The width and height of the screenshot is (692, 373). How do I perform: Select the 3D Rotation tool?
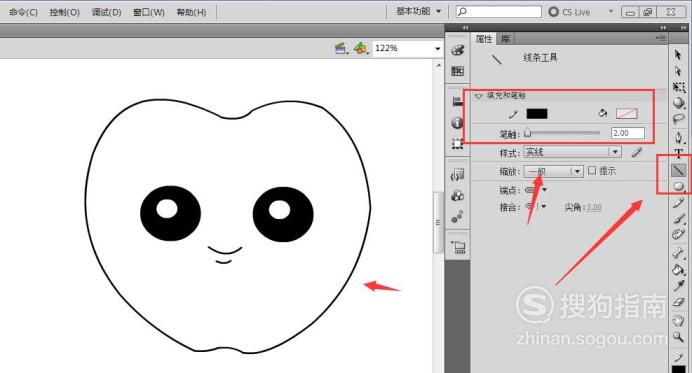coord(679,103)
